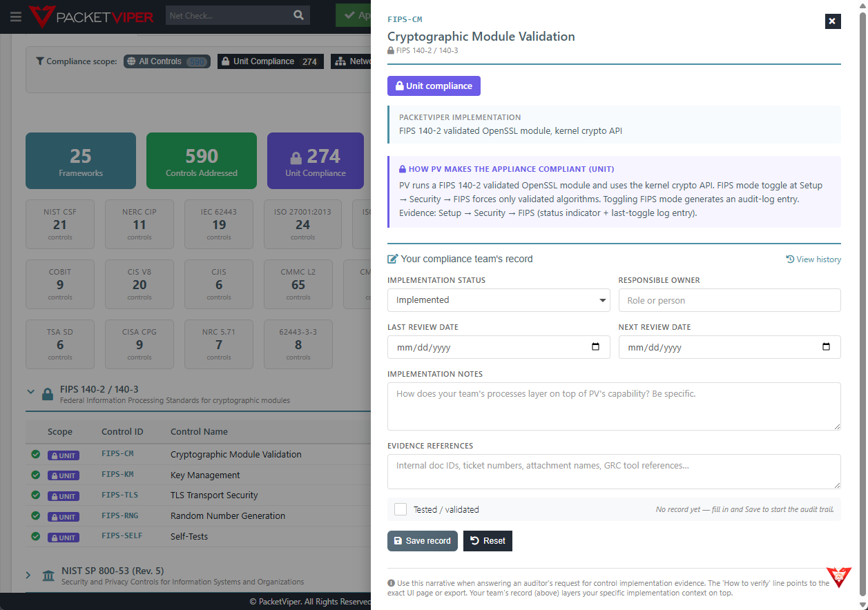The height and width of the screenshot is (610, 868).
Task: Click the Responsible Owner field
Action: tap(729, 300)
